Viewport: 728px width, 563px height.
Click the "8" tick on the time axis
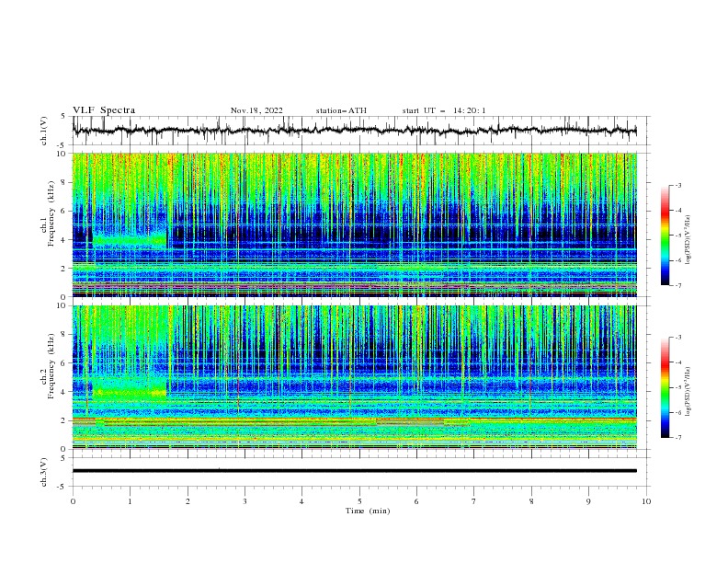coord(531,501)
